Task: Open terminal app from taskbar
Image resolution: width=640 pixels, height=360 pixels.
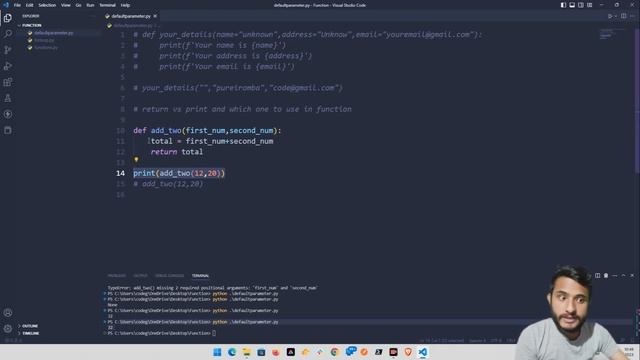Action: (378, 352)
